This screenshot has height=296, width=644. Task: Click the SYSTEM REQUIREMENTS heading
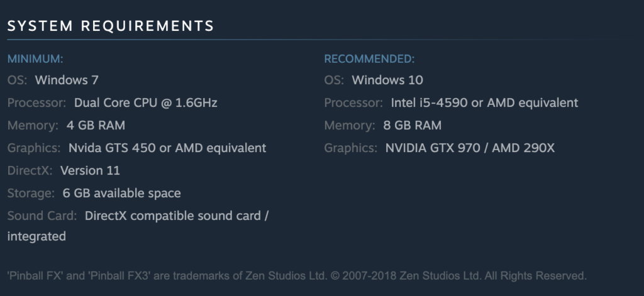pyautogui.click(x=111, y=26)
